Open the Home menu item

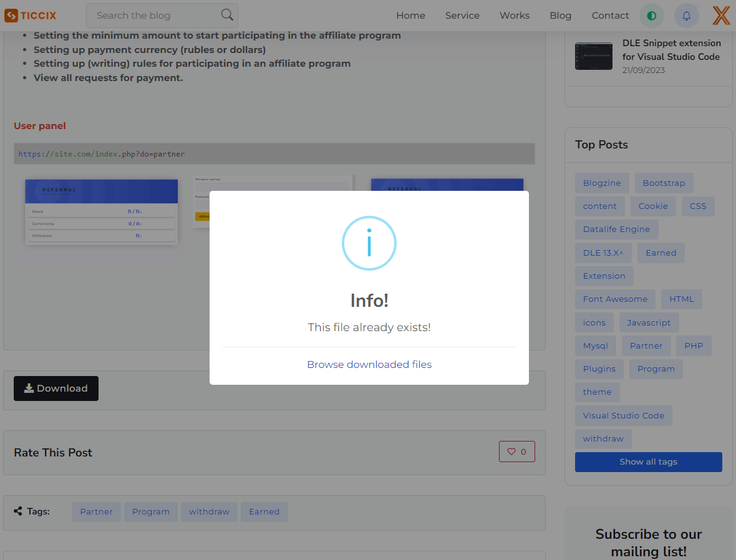(410, 16)
